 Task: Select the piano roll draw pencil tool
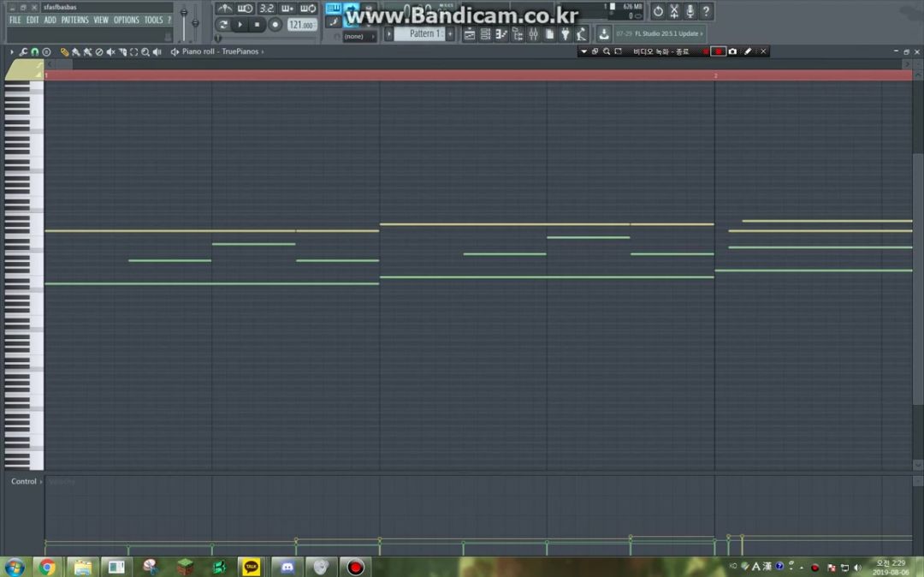[64, 52]
